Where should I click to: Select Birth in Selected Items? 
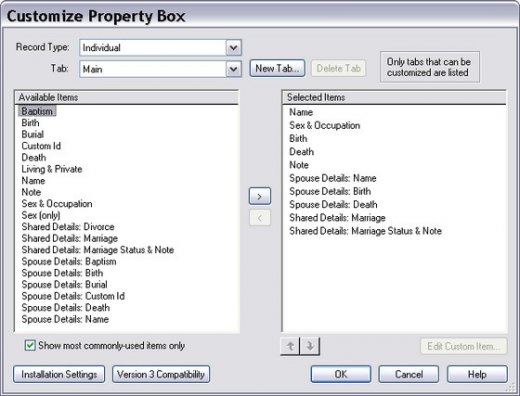298,139
